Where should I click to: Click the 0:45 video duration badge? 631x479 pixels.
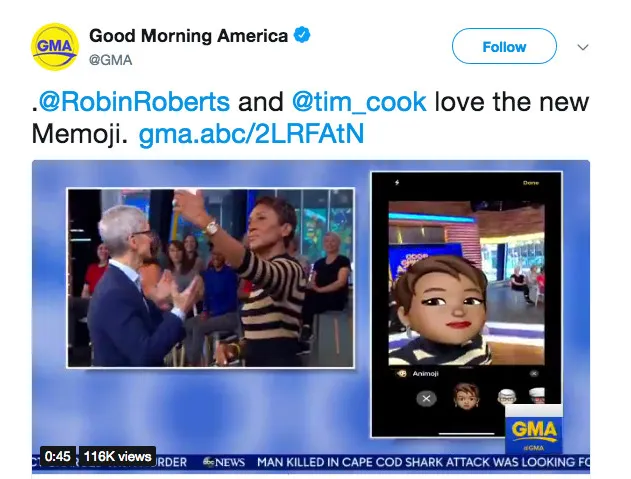tap(58, 456)
